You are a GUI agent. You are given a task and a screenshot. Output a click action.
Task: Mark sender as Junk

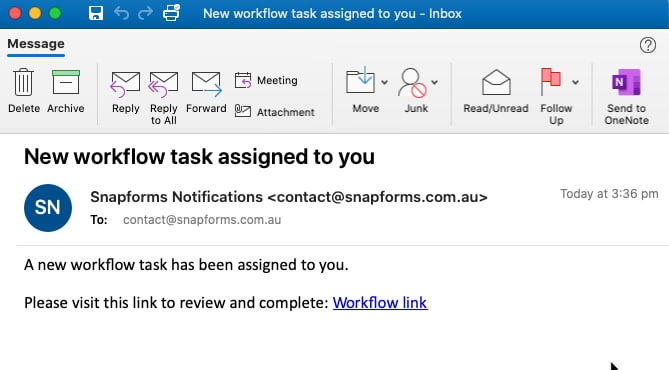point(416,91)
